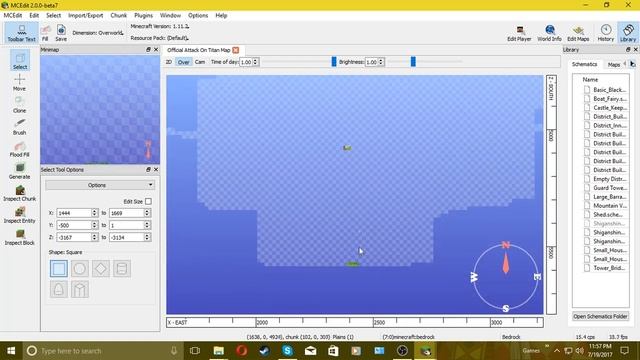Close the Select Tool Options panel
Screen dimensions: 640x360
click(x=156, y=169)
